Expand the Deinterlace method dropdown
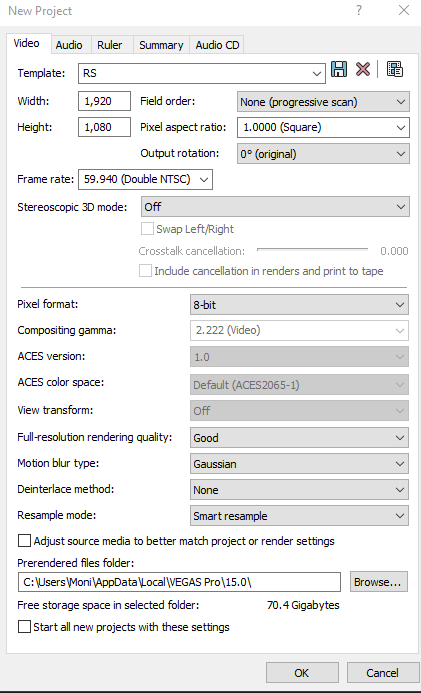Image resolution: width=421 pixels, height=693 pixels. click(x=300, y=490)
